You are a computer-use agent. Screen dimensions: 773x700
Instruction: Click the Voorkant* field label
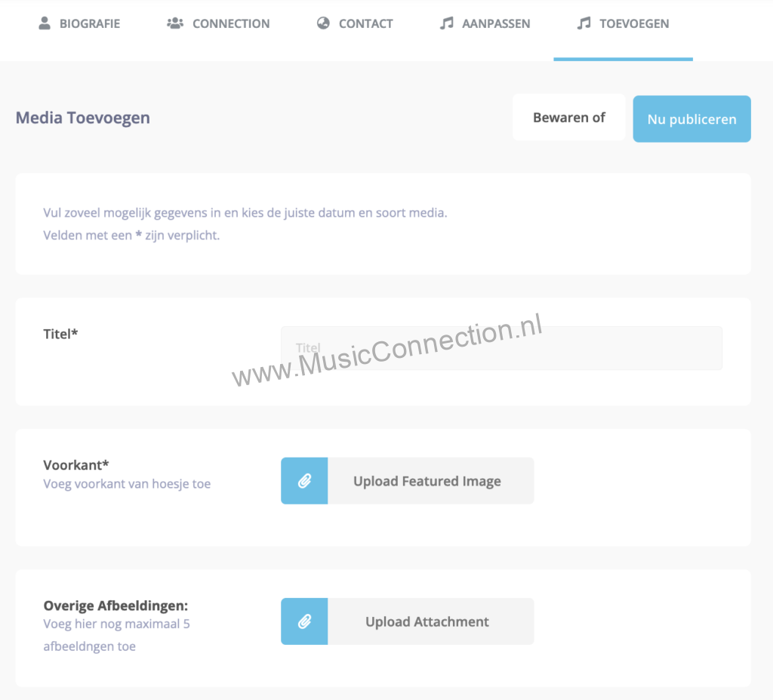pos(76,465)
